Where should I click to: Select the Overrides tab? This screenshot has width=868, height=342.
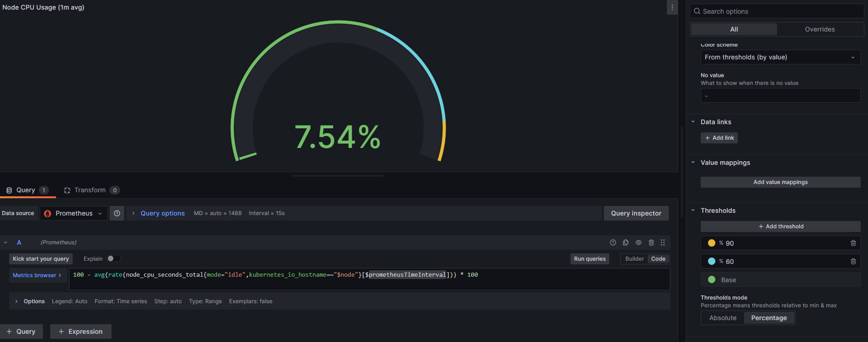point(820,29)
